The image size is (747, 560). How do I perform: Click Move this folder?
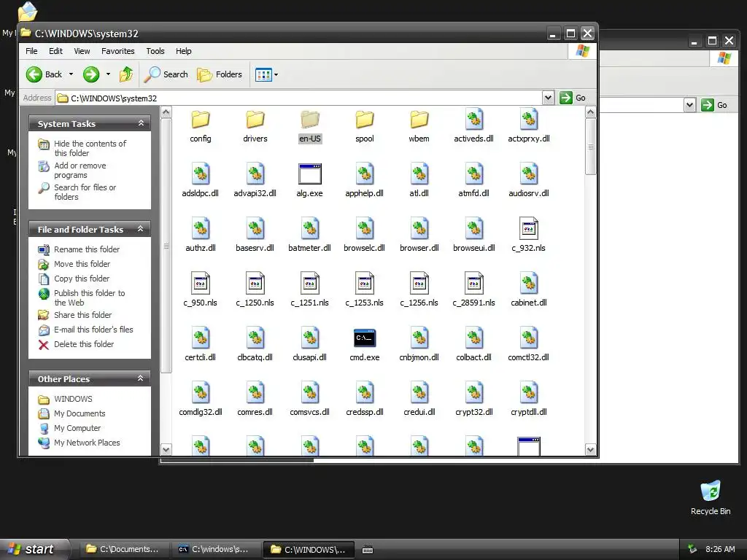tap(82, 264)
